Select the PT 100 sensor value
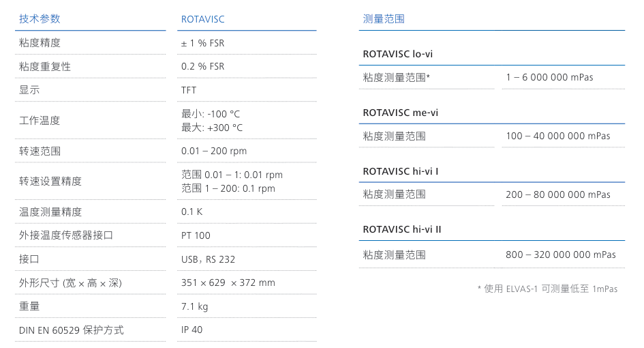 (x=196, y=235)
